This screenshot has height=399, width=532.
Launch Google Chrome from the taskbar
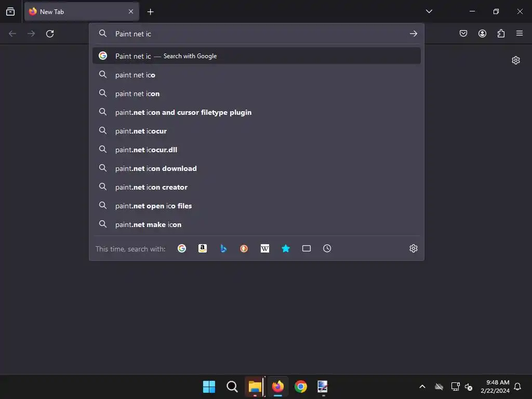[301, 387]
